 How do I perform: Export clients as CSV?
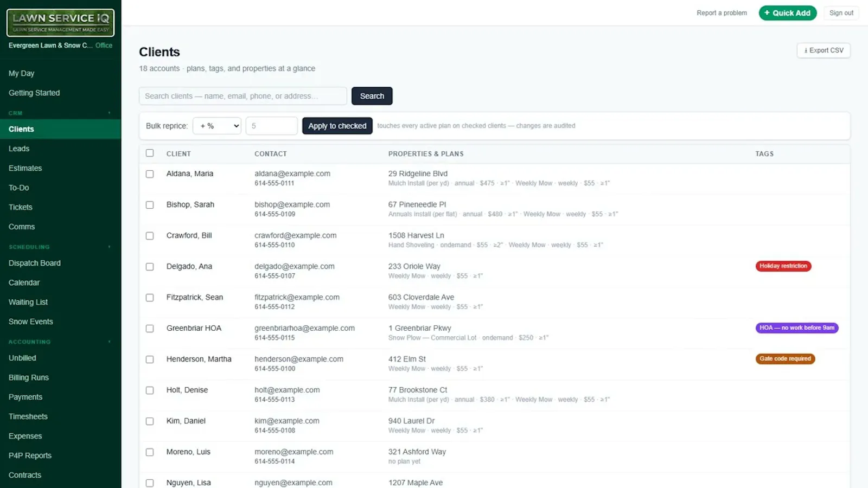click(824, 50)
